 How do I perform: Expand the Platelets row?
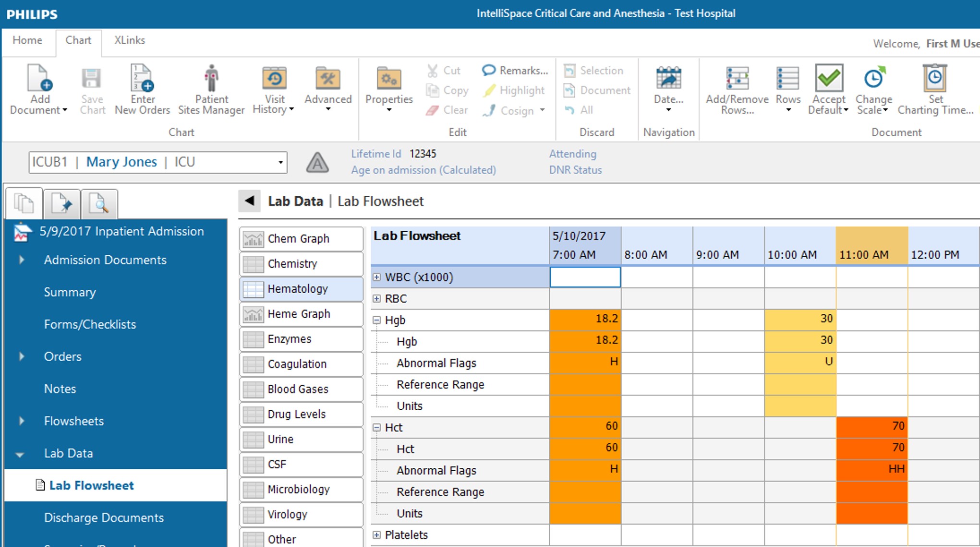click(x=377, y=535)
